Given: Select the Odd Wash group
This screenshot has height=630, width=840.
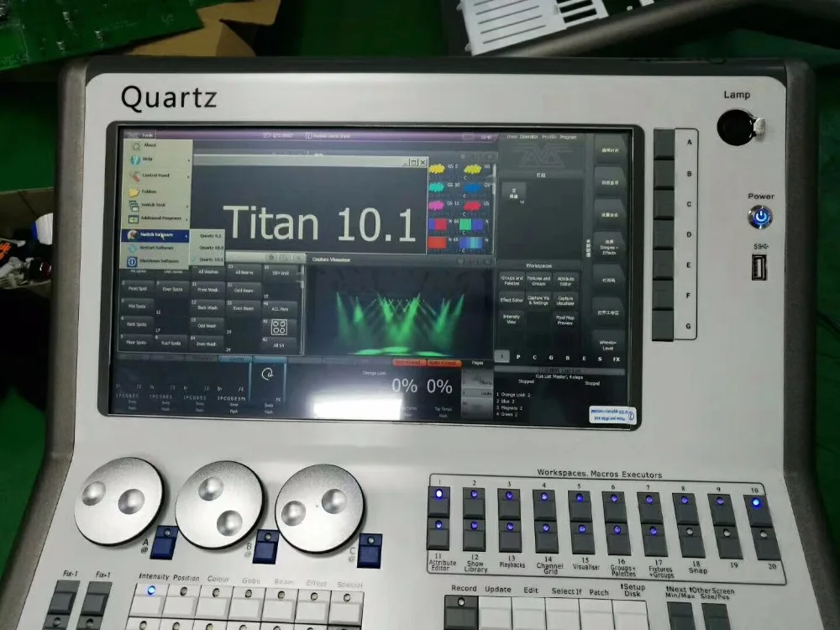Looking at the screenshot, I should click(x=207, y=326).
